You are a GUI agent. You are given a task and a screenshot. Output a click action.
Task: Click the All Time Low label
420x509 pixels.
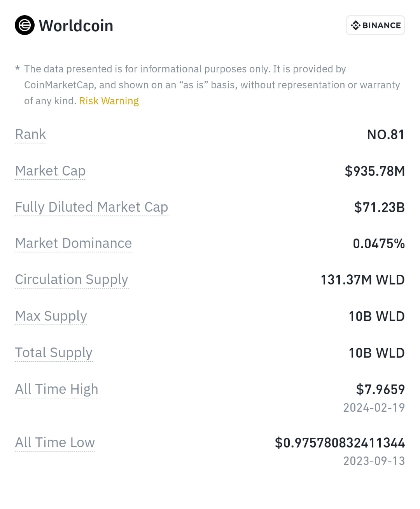pos(55,442)
